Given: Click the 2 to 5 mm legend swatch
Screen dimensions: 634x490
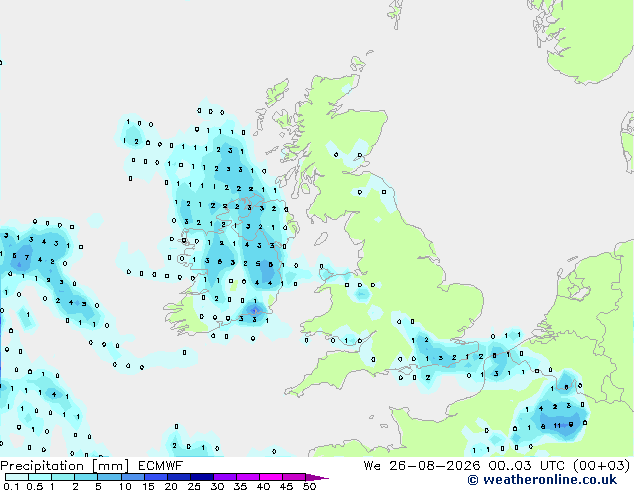Looking at the screenshot, I should [x=86, y=477].
